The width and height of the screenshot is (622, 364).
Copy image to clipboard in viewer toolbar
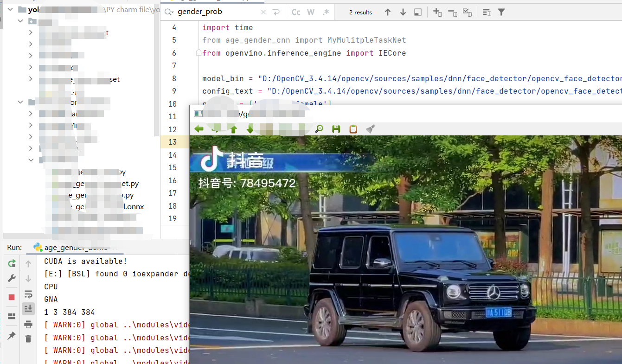pos(353,129)
